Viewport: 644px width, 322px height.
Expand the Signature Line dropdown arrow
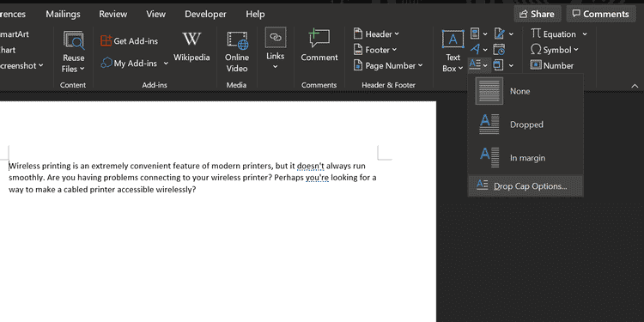click(511, 34)
